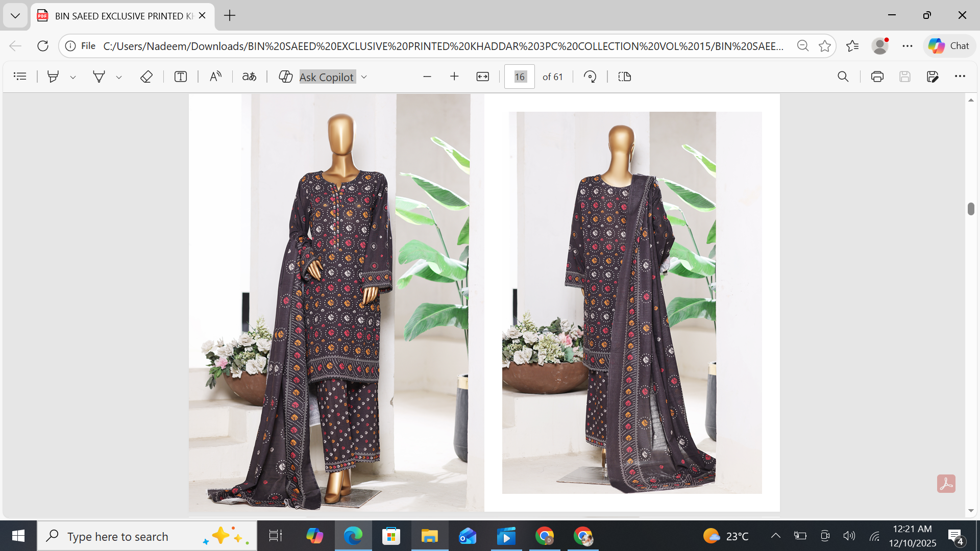The width and height of the screenshot is (980, 551).
Task: Start Read aloud for the PDF
Action: click(215, 77)
